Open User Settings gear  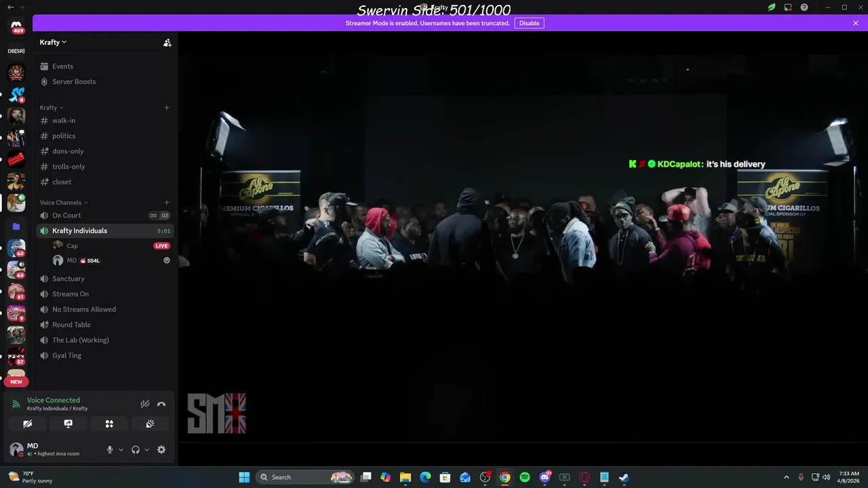tap(161, 449)
